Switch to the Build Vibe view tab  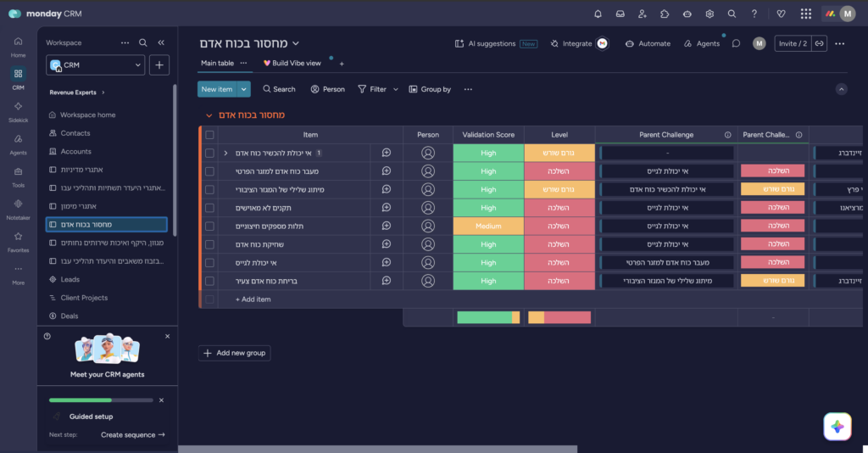(x=292, y=63)
